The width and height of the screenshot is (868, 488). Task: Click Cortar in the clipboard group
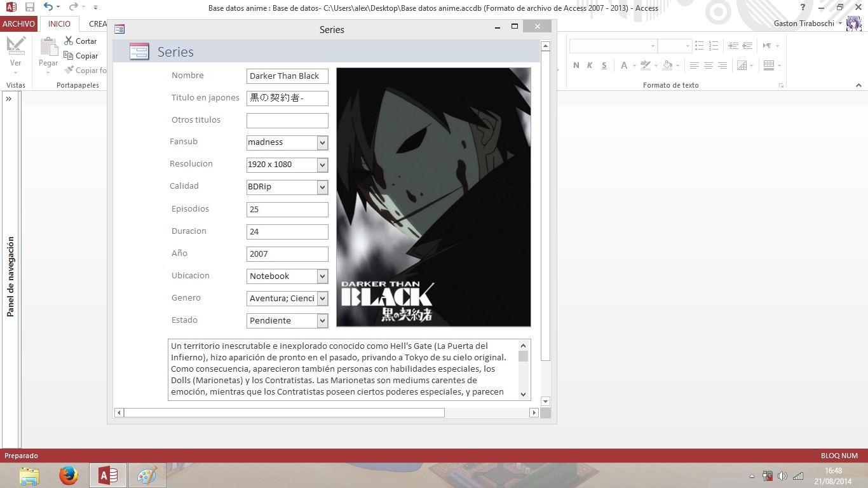coord(81,41)
